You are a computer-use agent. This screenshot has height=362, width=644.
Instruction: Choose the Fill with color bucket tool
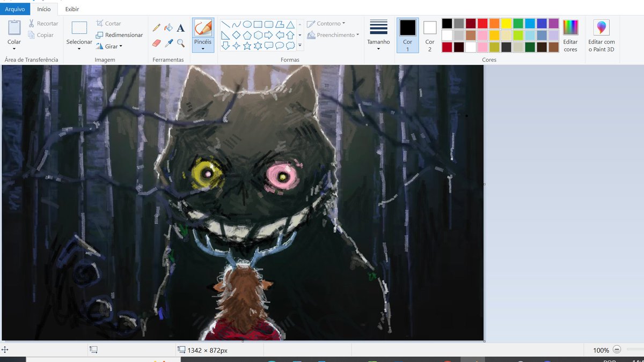pyautogui.click(x=169, y=27)
